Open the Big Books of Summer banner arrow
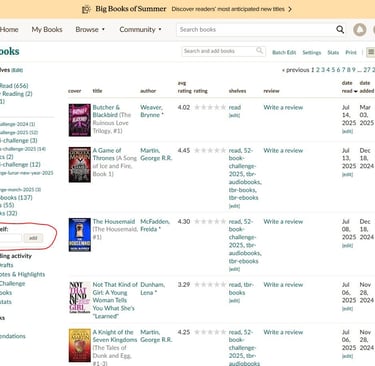This screenshot has height=366, width=375. [290, 9]
